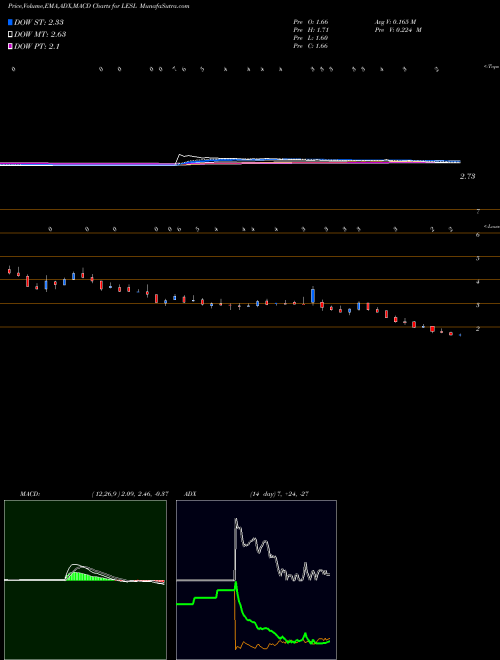
Task: Click the magenta DOW PT legend swatch
Action: pos(11,46)
